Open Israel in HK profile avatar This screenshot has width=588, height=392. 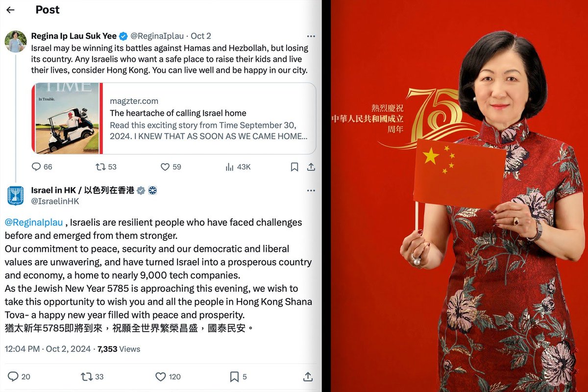[x=16, y=196]
